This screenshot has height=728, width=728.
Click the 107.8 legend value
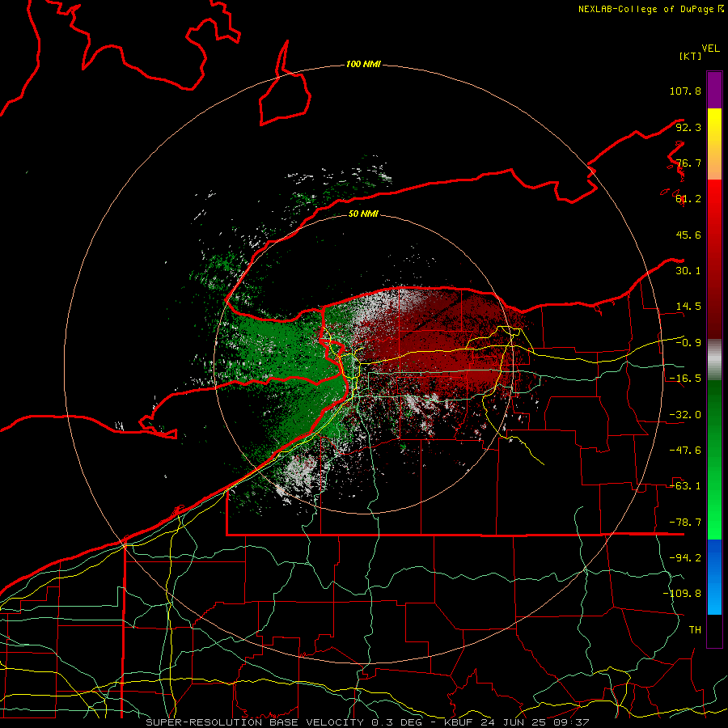pyautogui.click(x=685, y=91)
